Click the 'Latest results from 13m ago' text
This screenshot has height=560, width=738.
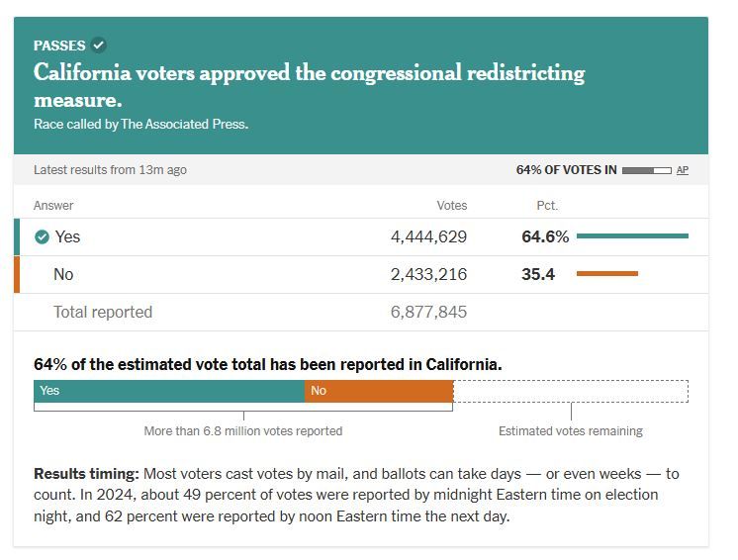[x=110, y=170]
